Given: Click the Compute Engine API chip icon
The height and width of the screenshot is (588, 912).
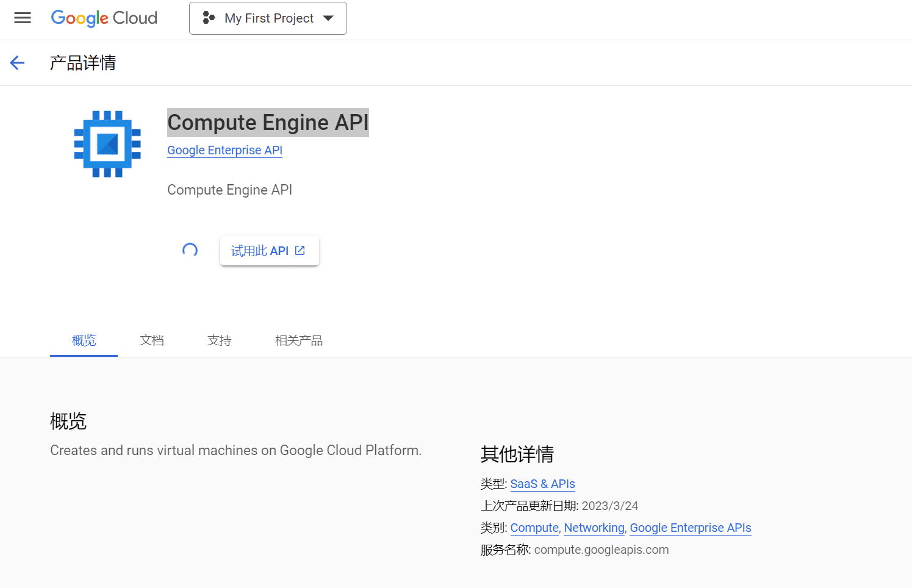Looking at the screenshot, I should coord(107,144).
